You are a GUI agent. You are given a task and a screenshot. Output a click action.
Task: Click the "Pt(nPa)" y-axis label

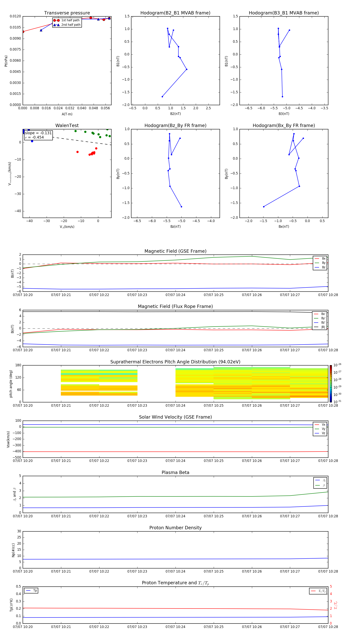(x=6, y=61)
